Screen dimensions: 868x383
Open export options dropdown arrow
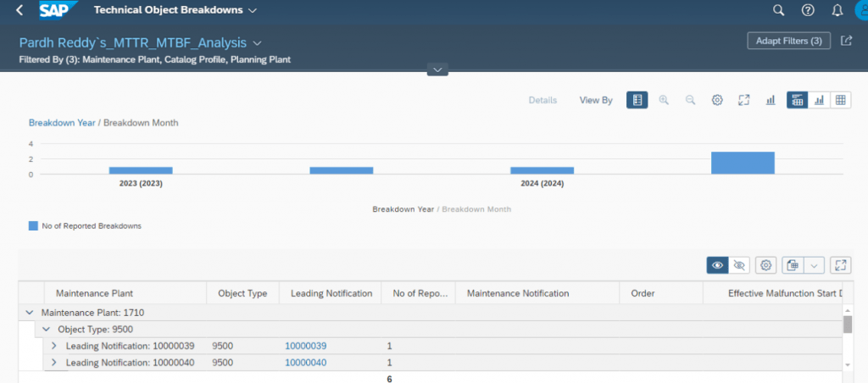pyautogui.click(x=814, y=265)
